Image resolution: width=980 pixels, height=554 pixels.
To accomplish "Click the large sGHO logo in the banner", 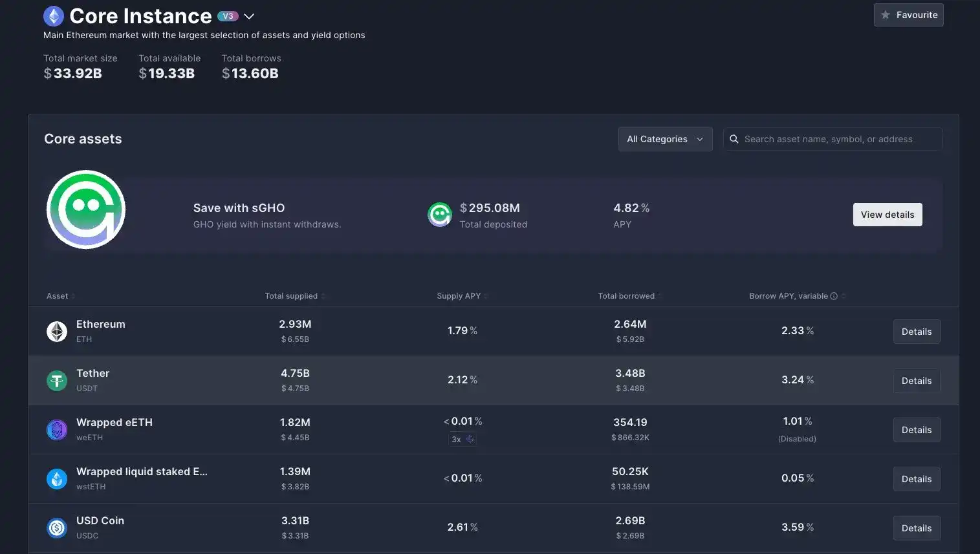I will pyautogui.click(x=85, y=209).
